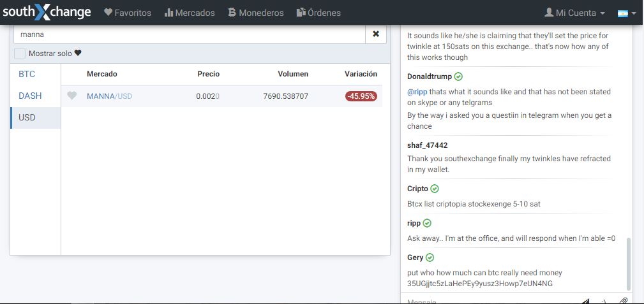Expand the Mi Cuenta dropdown
The image size is (644, 304).
[x=574, y=13]
